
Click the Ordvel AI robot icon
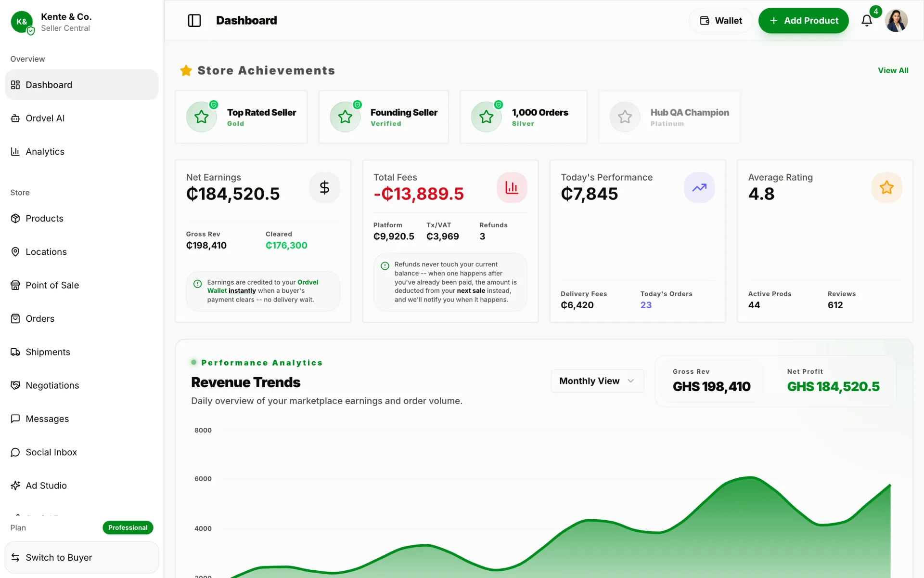click(x=15, y=118)
